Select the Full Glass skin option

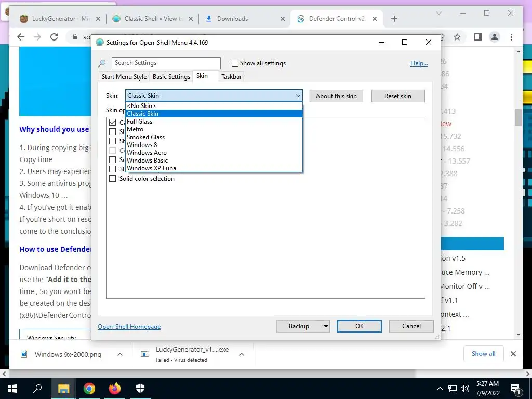pyautogui.click(x=214, y=122)
